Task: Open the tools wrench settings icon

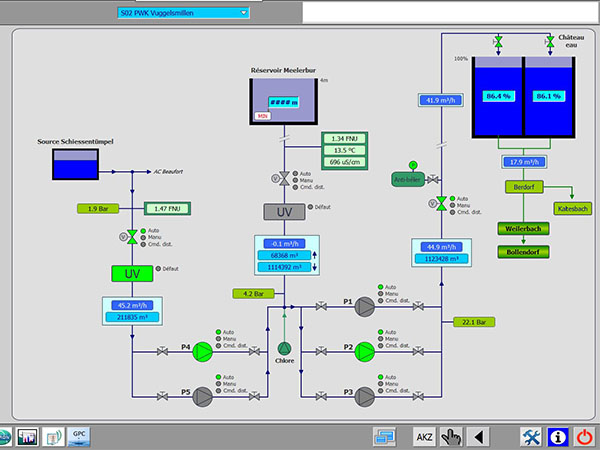Action: [531, 437]
